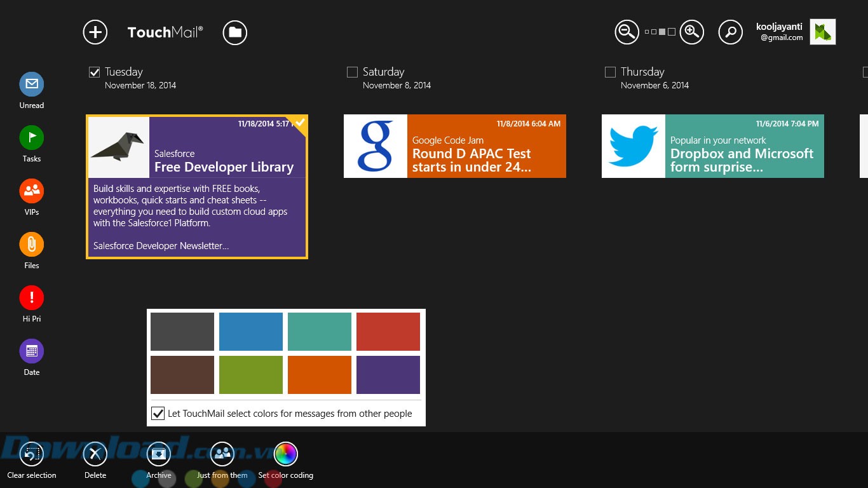Open the folders icon beside TouchMail
Viewport: 868px width, 488px height.
click(x=235, y=32)
